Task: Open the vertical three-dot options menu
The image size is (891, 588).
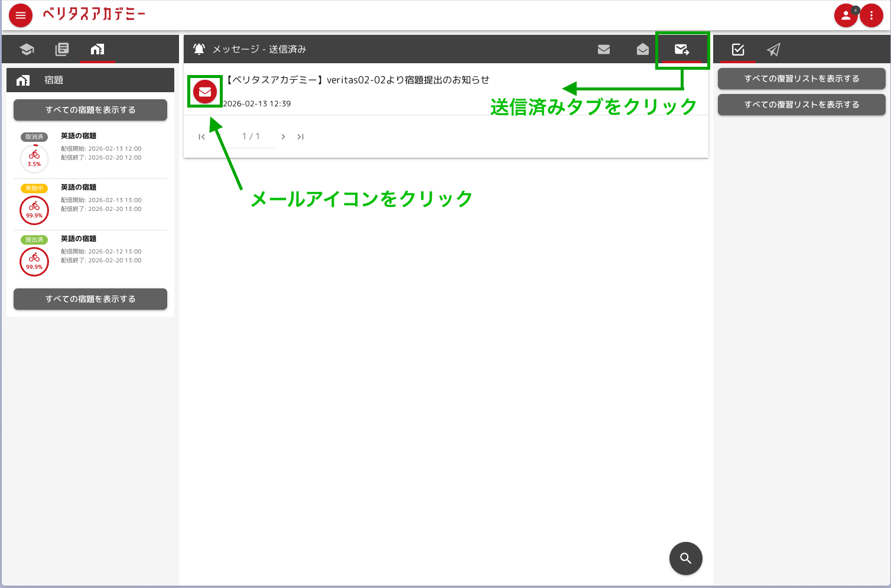Action: [872, 15]
